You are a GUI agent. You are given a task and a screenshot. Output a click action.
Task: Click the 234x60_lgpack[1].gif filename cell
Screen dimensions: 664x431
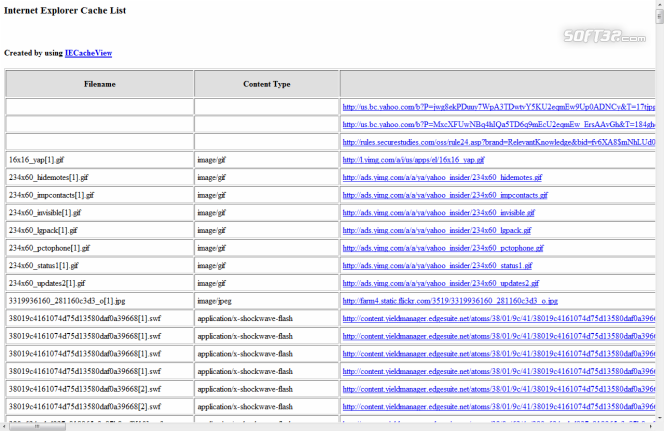[x=100, y=230]
